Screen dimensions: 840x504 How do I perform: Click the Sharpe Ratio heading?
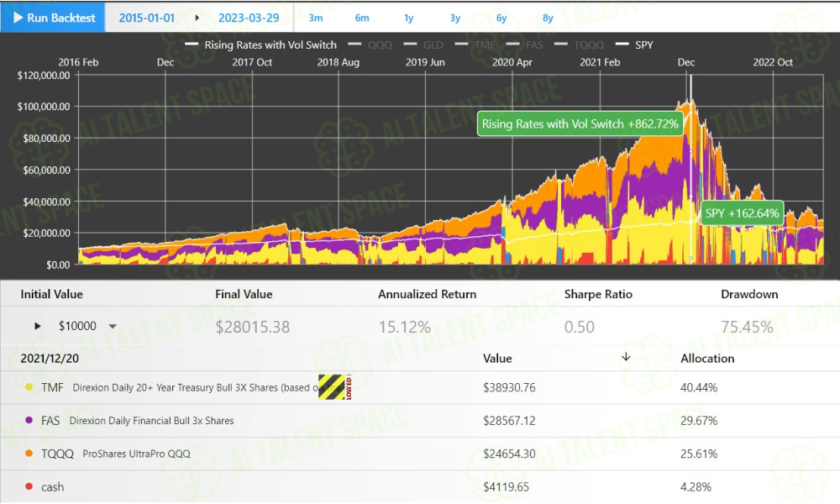598,294
